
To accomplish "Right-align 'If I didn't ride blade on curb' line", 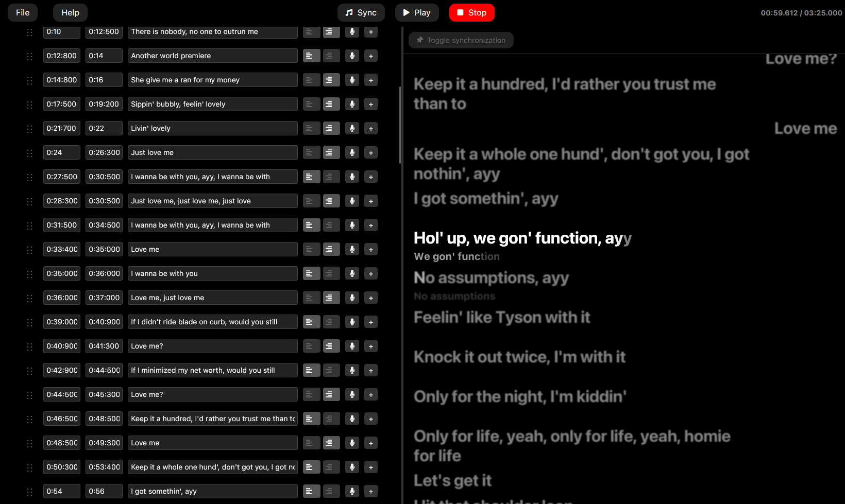I will click(x=331, y=322).
